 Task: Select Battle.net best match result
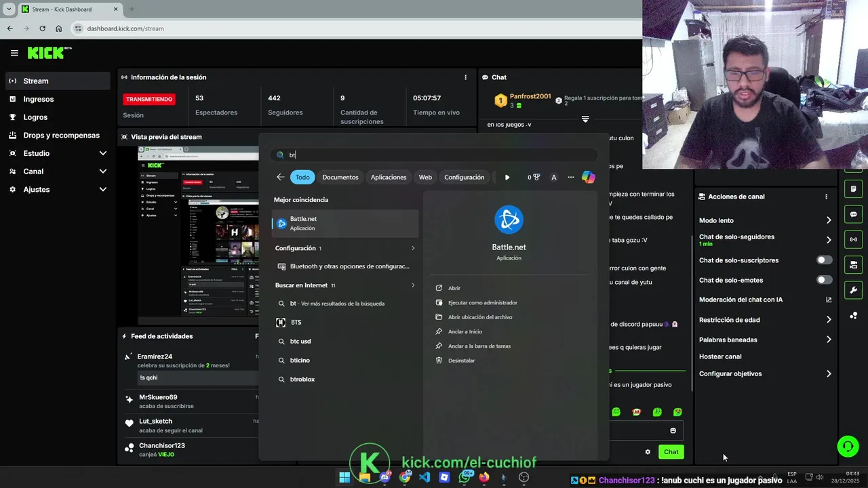pyautogui.click(x=345, y=223)
